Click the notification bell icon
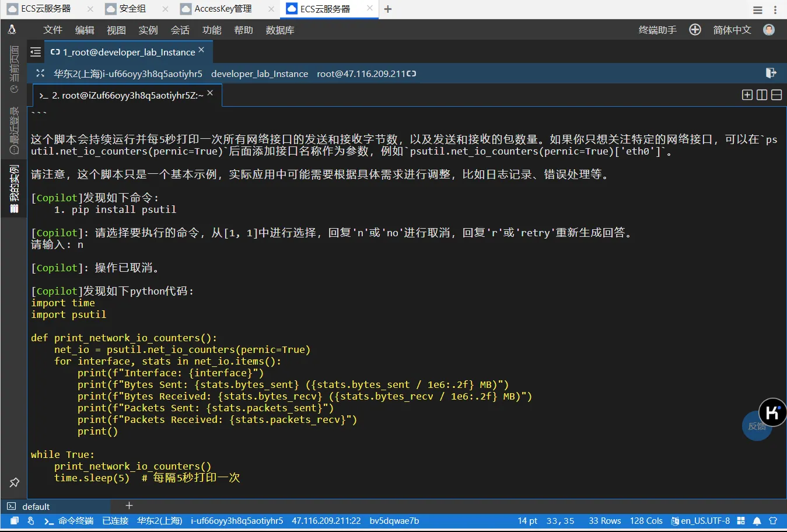Image resolution: width=787 pixels, height=532 pixels. point(757,521)
